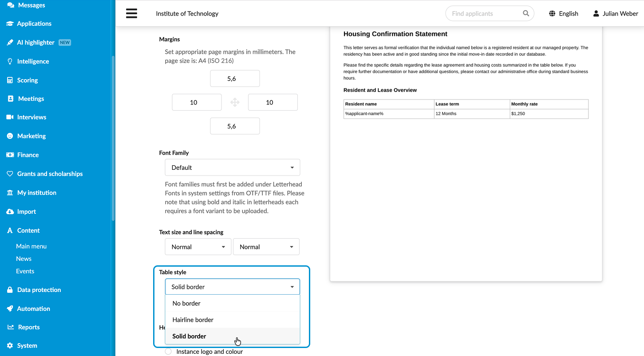This screenshot has height=356, width=644.
Task: Click the Housing Confirmation Statement heading
Action: [395, 34]
